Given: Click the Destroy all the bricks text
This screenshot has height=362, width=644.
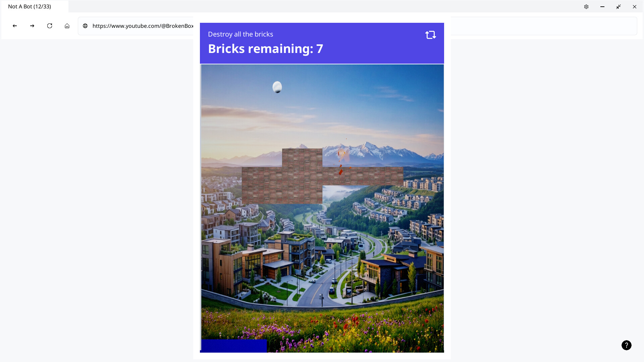Looking at the screenshot, I should click(240, 34).
